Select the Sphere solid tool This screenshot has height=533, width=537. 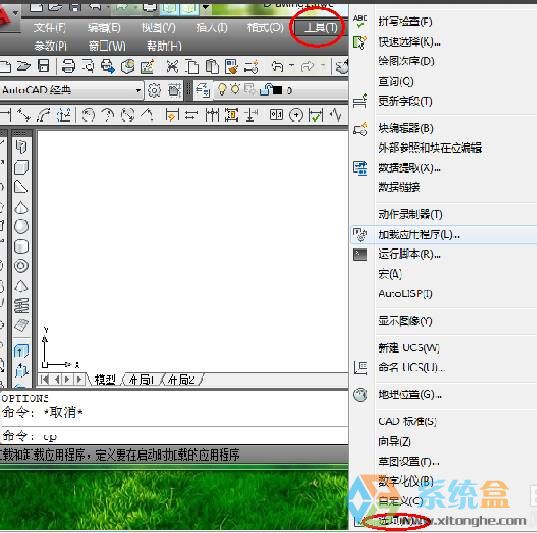coord(21,226)
